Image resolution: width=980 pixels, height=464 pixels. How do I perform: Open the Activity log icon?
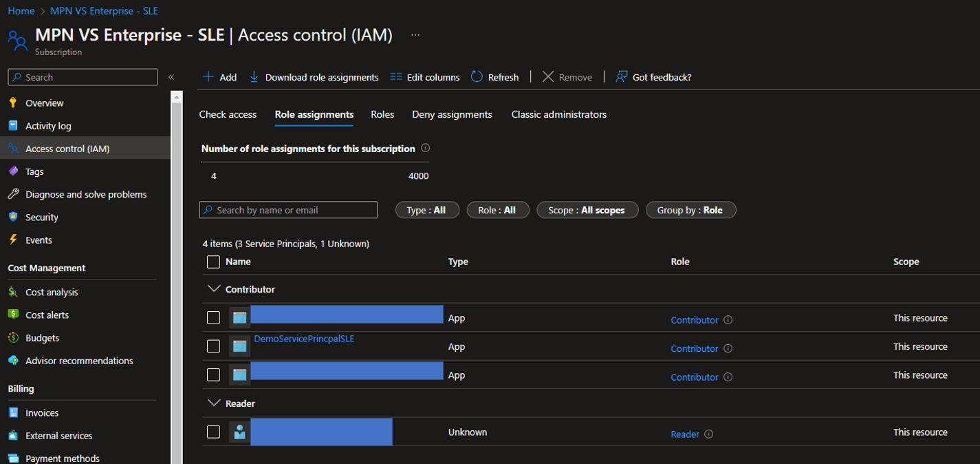(12, 125)
